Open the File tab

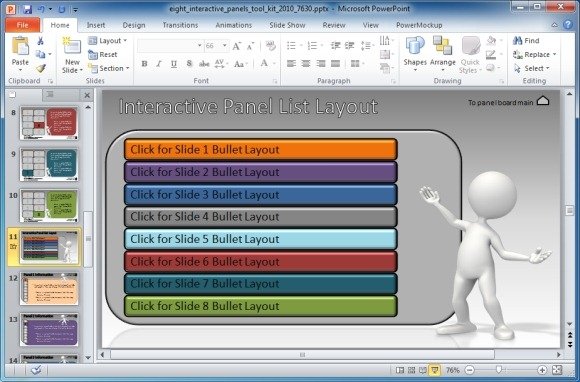point(22,25)
